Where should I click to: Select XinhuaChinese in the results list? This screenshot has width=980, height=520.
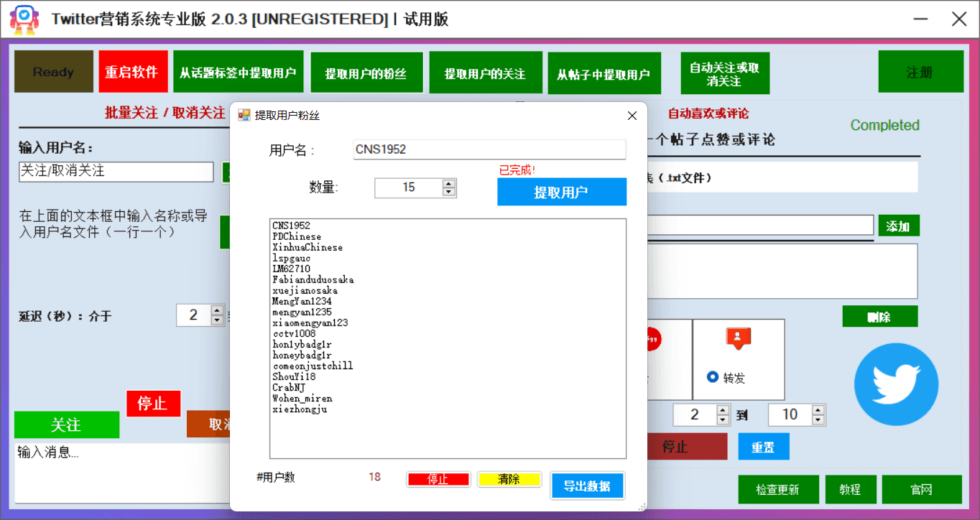click(308, 247)
